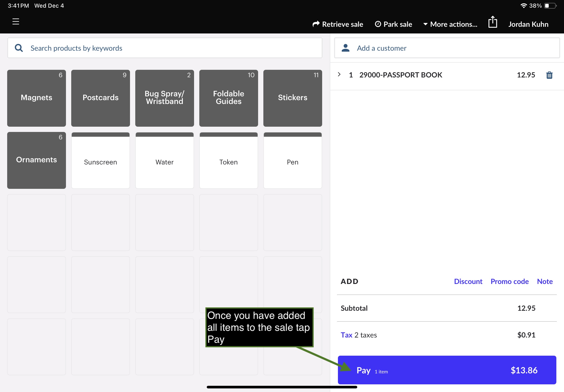Open the Foldable Guides category
Viewport: 564px width, 392px height.
tap(229, 98)
